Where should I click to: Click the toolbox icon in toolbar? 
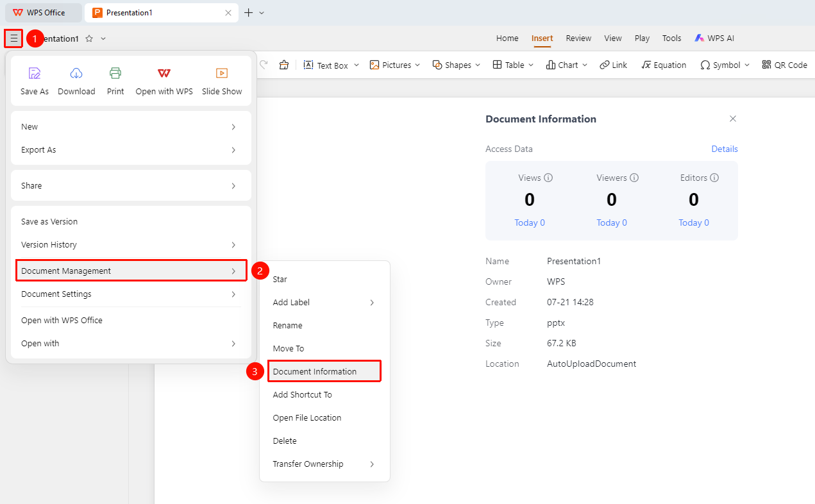(x=284, y=65)
